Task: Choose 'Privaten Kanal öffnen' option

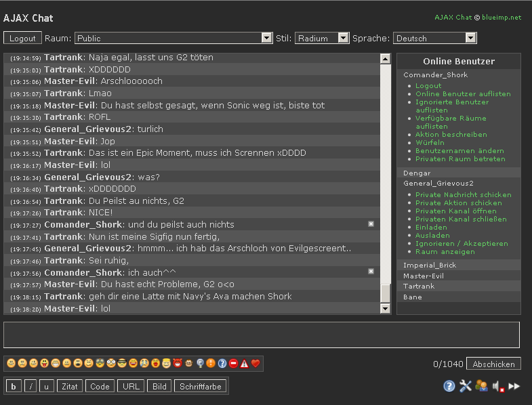Action: click(x=456, y=211)
